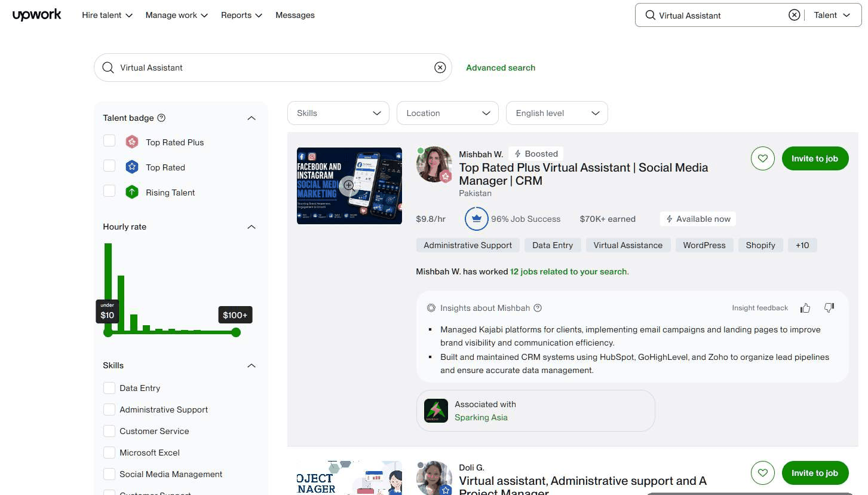Click the minimum hourly rate slider handle
This screenshot has height=495, width=868.
pyautogui.click(x=108, y=332)
